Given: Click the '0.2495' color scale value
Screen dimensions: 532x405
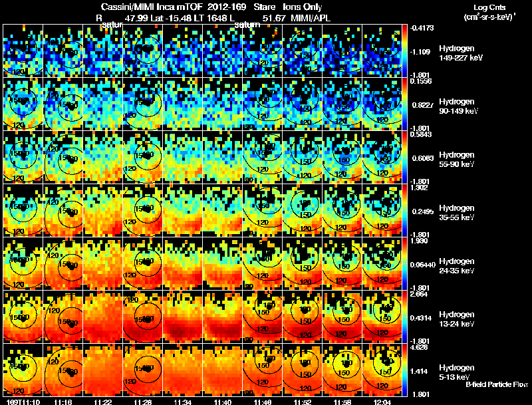Looking at the screenshot, I should coord(422,211).
